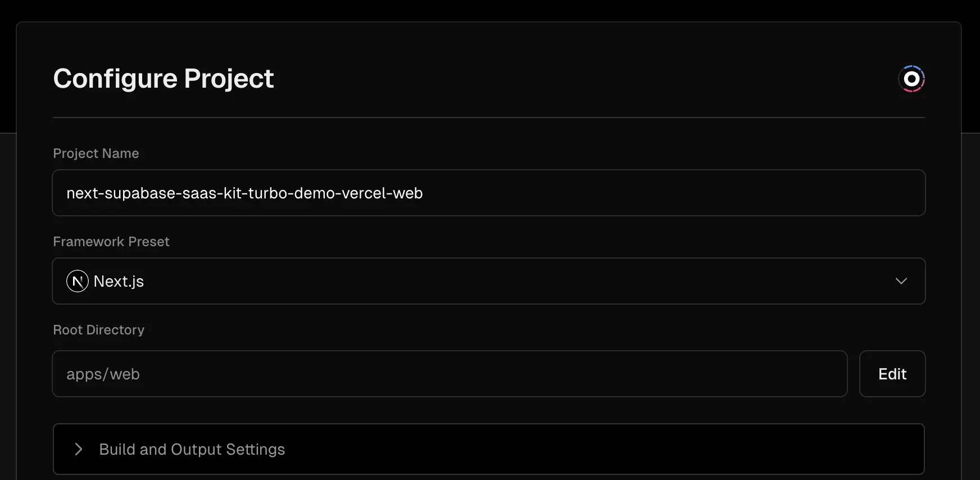Select the Next.js text in preset selector
This screenshot has height=480, width=980.
pyautogui.click(x=119, y=281)
